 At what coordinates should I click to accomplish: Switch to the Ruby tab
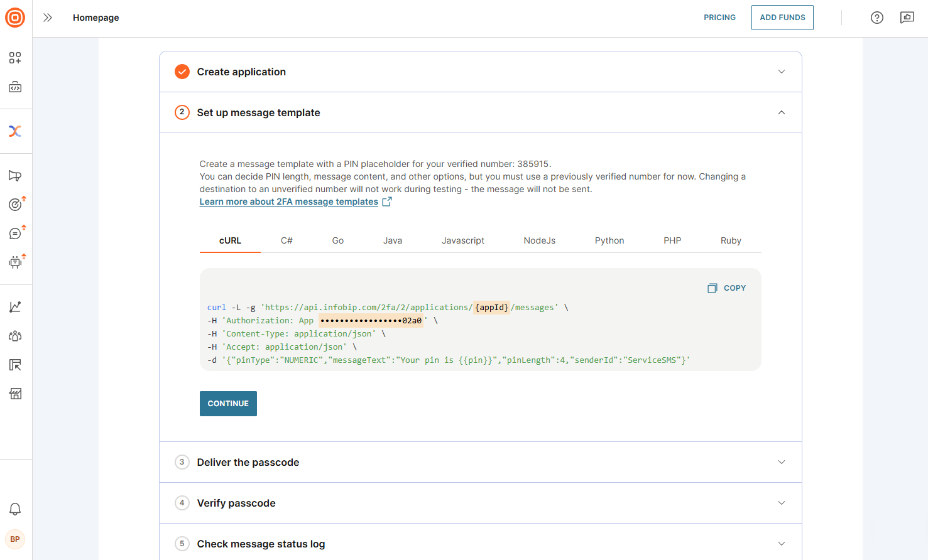[731, 240]
